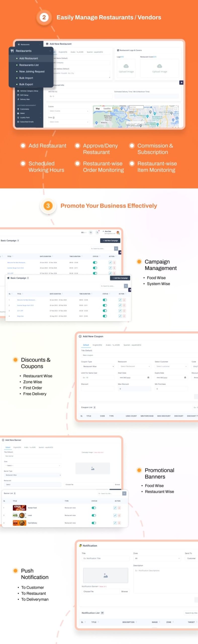Click Browse for notification banner file
This screenshot has height=644, width=198.
[125, 591]
